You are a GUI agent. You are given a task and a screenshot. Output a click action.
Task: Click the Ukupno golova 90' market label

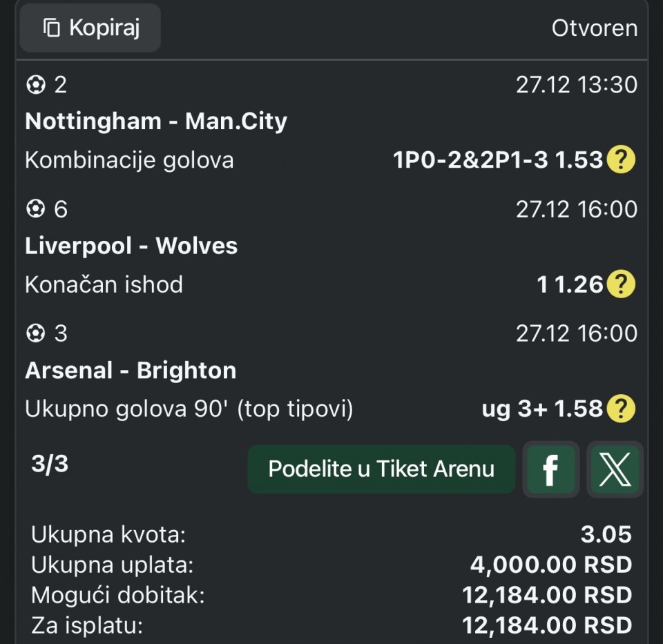pos(189,409)
